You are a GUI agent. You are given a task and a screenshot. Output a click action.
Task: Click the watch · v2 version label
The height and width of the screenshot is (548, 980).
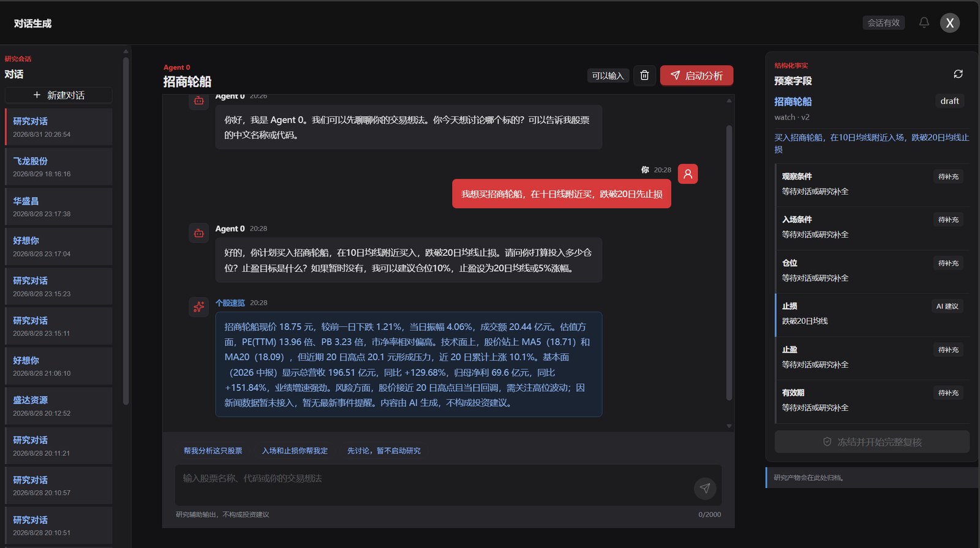(x=792, y=117)
